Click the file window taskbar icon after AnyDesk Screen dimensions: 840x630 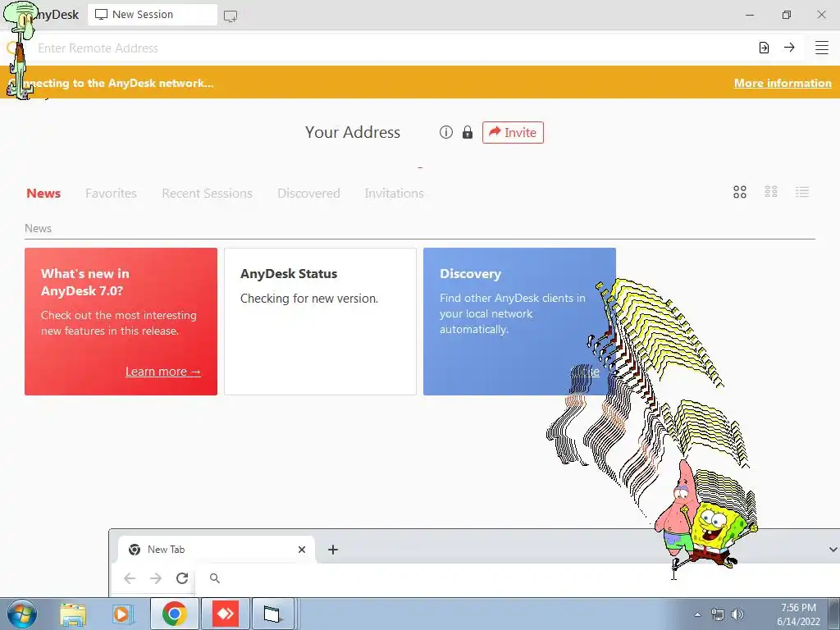pos(272,614)
